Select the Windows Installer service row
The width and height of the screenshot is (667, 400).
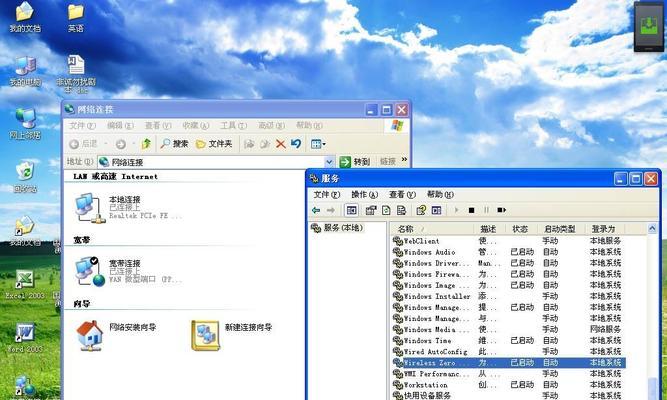tap(508, 296)
